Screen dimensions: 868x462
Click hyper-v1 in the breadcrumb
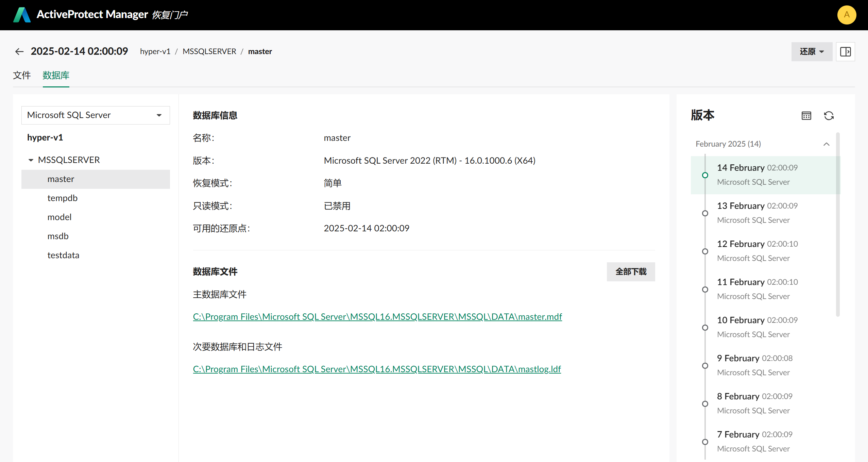point(155,51)
